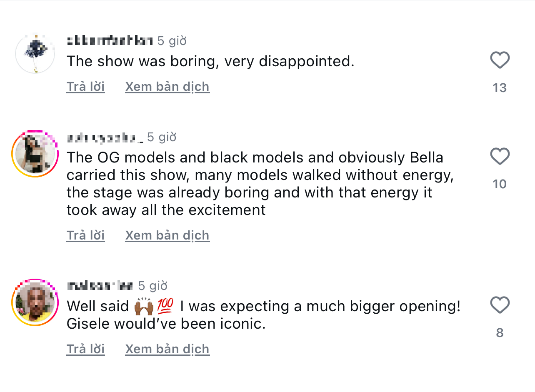Image resolution: width=535 pixels, height=392 pixels.
Task: Click "Xem bản dịch" under the "Well said" comment
Action: pyautogui.click(x=167, y=349)
